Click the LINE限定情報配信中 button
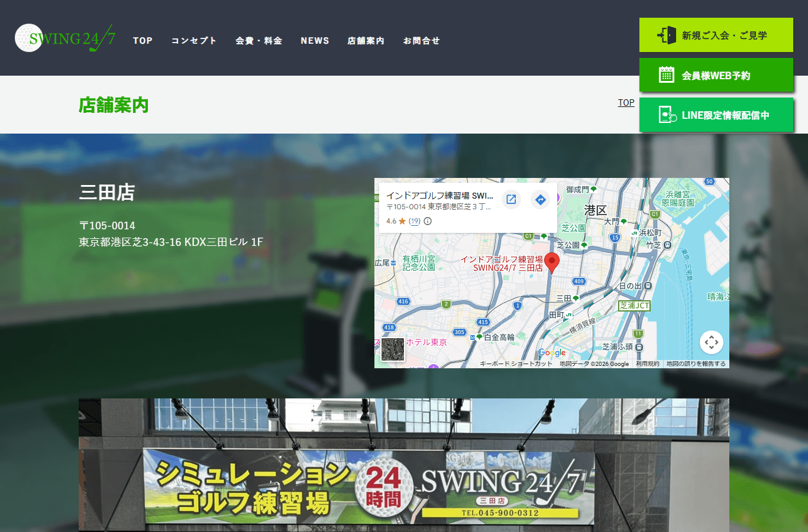The image size is (808, 532). [x=716, y=115]
